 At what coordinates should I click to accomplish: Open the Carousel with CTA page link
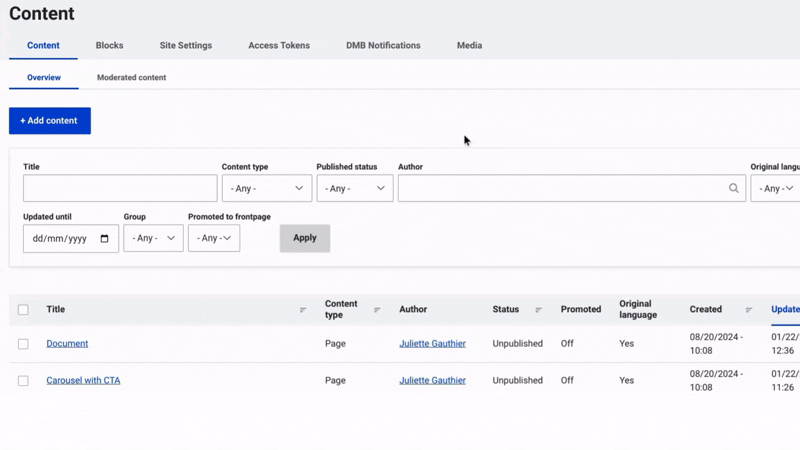click(83, 380)
